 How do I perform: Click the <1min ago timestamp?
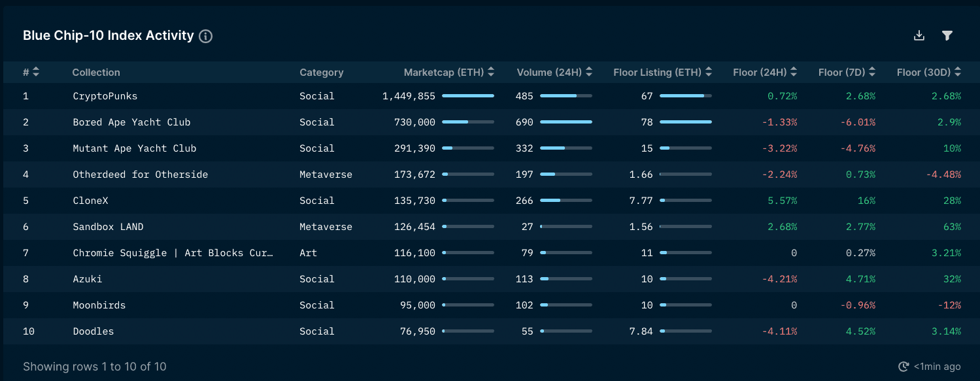coord(937,367)
